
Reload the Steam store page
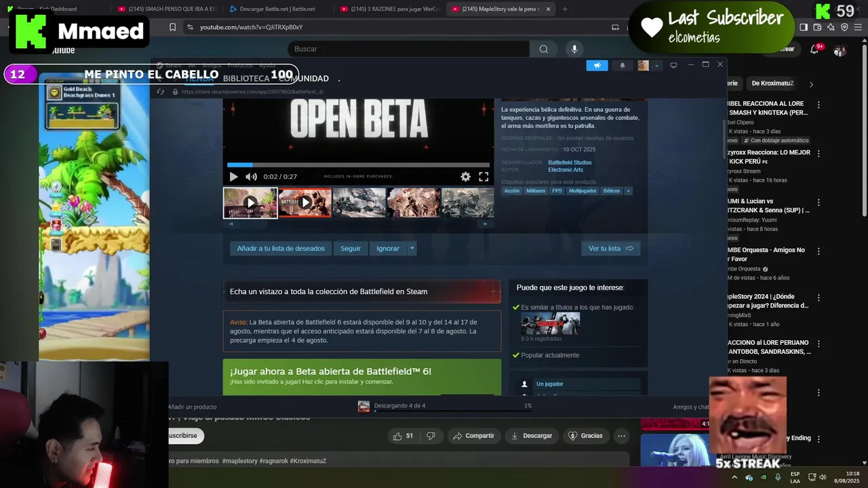(x=160, y=91)
